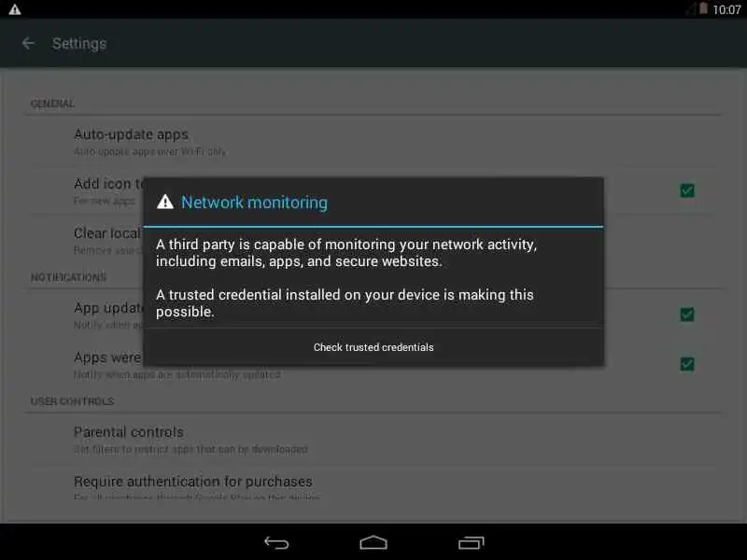The image size is (747, 560).
Task: Tap the trusted credential installed message
Action: coord(345,302)
